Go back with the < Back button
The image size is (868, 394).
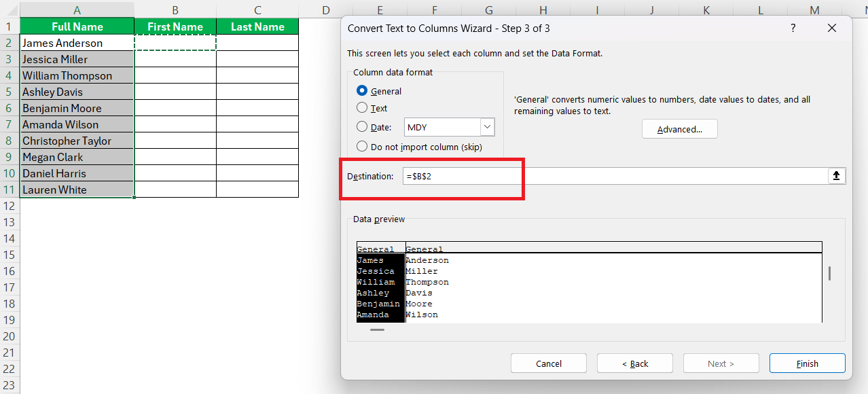point(635,363)
